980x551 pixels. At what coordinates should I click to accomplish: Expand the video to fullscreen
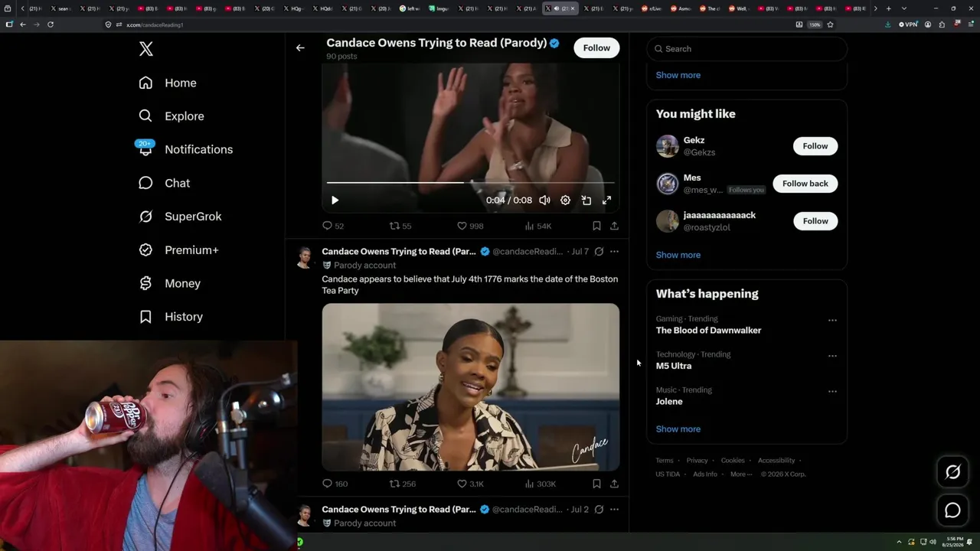606,200
